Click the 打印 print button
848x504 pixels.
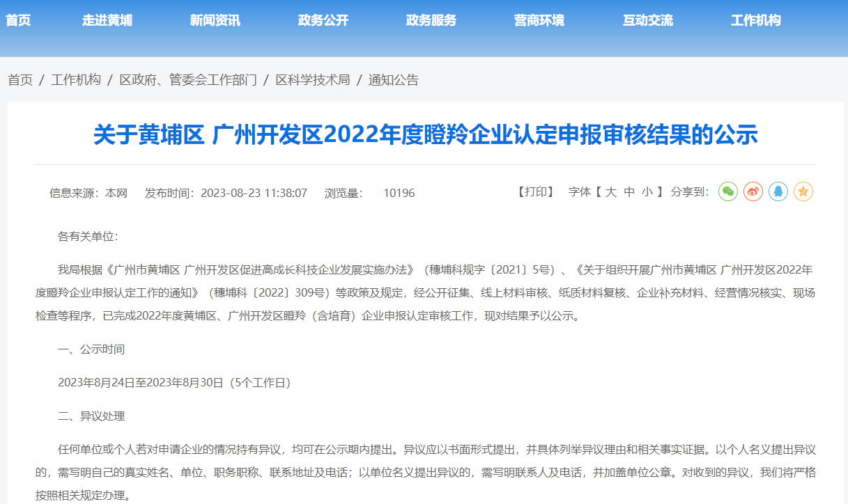click(536, 192)
